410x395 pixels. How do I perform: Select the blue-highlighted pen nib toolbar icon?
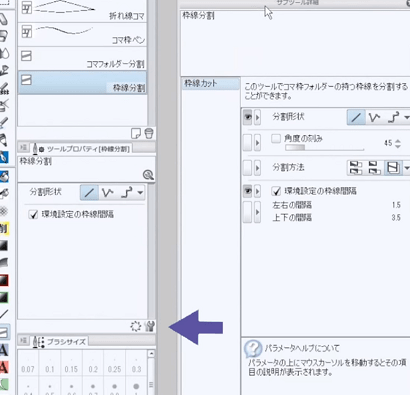pos(4,157)
